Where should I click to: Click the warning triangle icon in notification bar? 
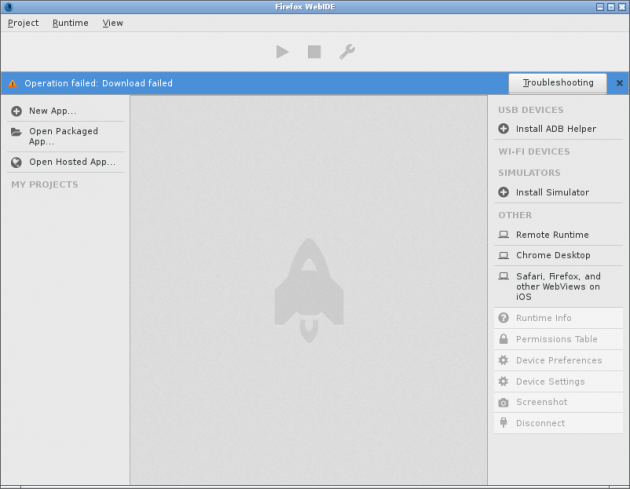pyautogui.click(x=13, y=83)
